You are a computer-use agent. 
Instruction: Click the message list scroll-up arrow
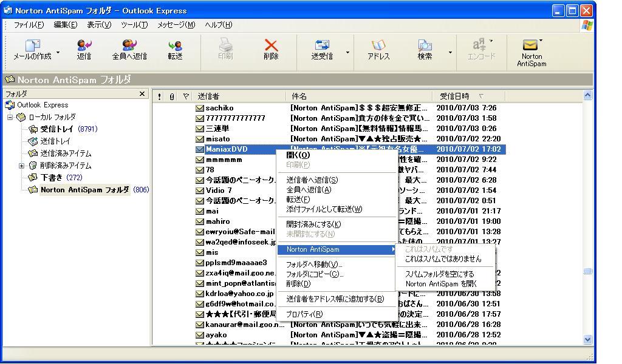[588, 95]
